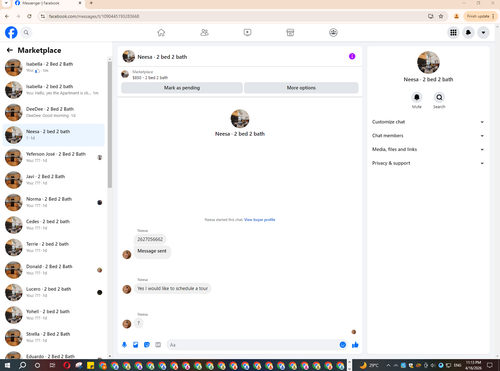Viewport: 500px width, 371px height.
Task: Go to Facebook Home icon
Action: click(161, 33)
